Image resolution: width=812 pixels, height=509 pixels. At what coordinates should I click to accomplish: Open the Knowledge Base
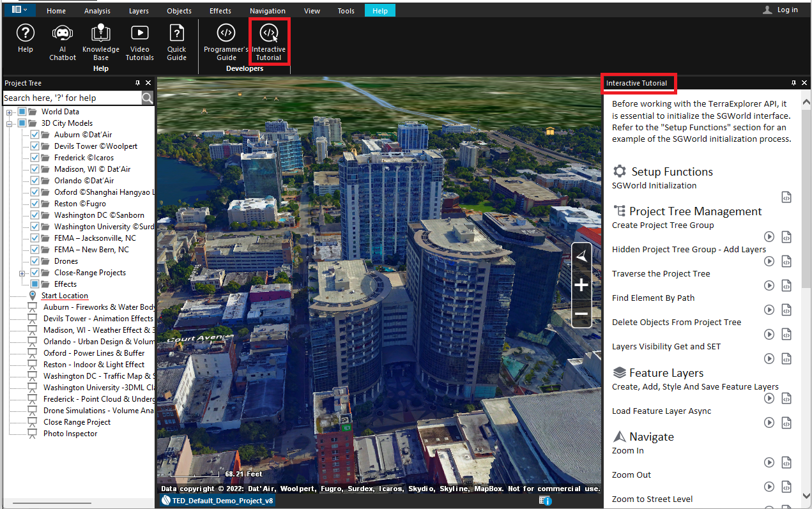(x=101, y=42)
